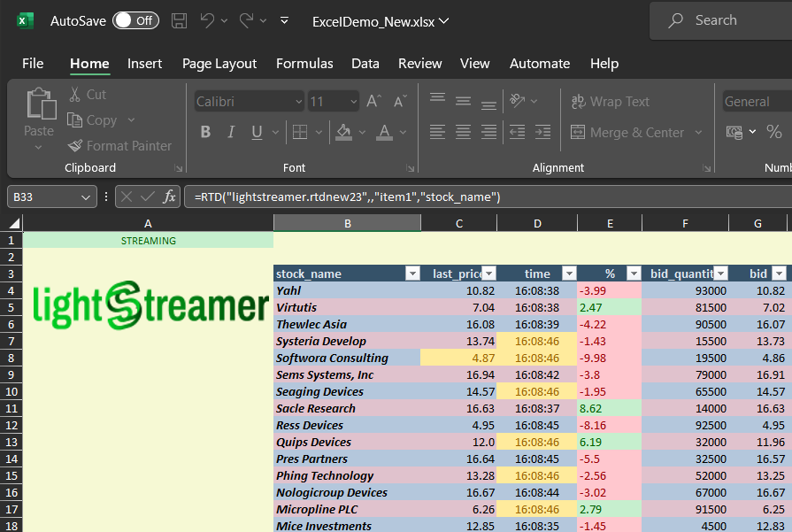
Task: Decrease the indent
Action: click(x=517, y=132)
